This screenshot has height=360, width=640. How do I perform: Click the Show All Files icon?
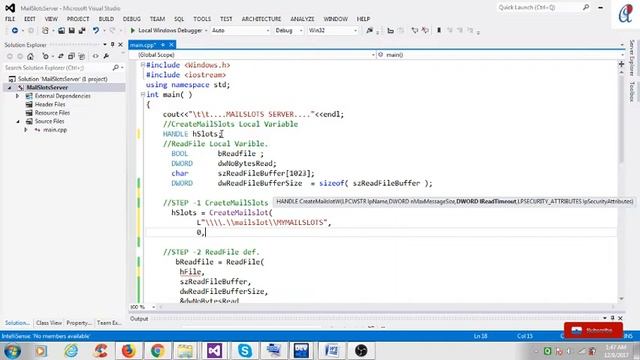pos(82,56)
